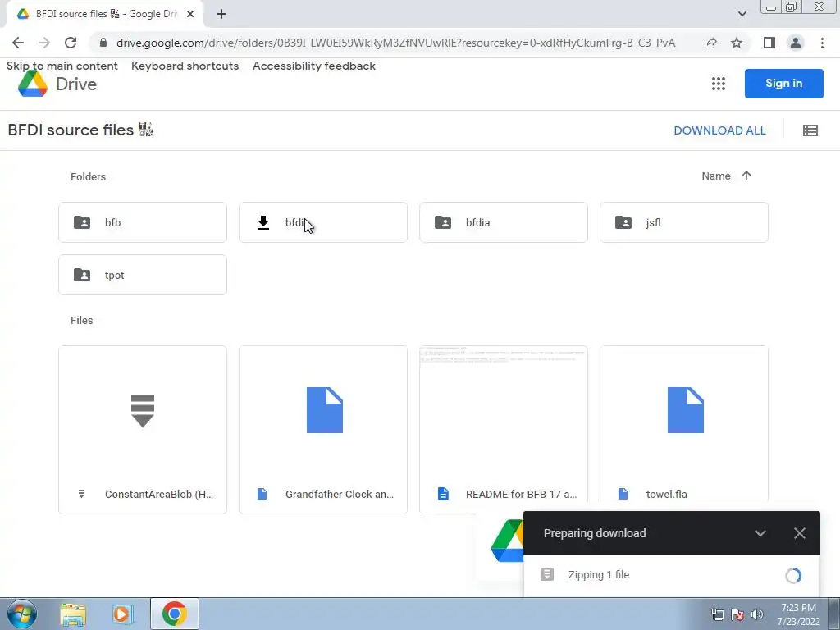
Task: Open ConstantAreaBlob file thumbnail
Action: 143,411
